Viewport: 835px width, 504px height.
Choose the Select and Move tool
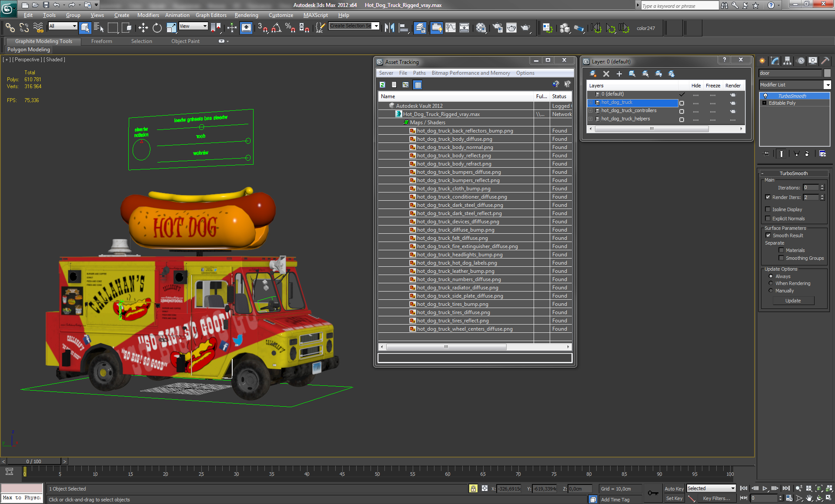point(143,28)
